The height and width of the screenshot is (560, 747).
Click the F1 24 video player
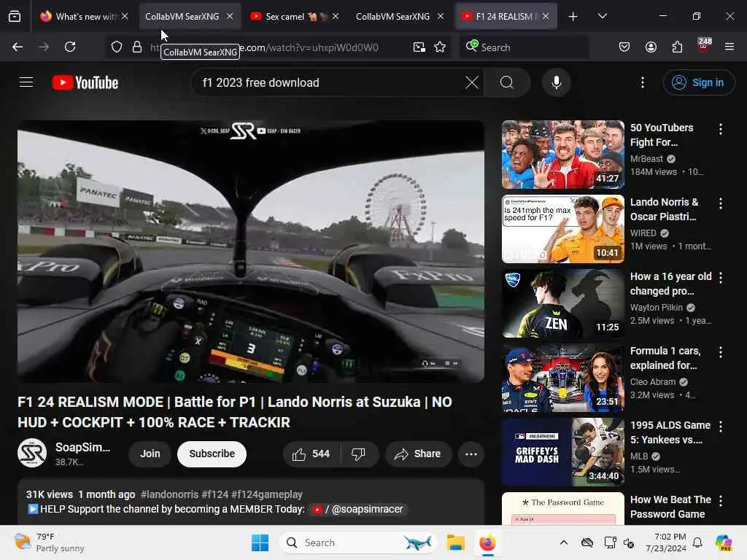[x=251, y=252]
